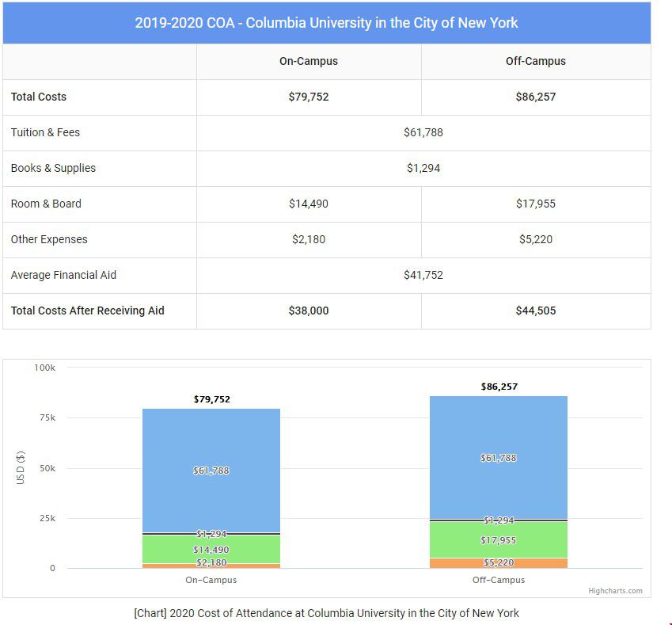Click the $5,220 other expenses table cell
The image size is (672, 625).
pyautogui.click(x=536, y=239)
